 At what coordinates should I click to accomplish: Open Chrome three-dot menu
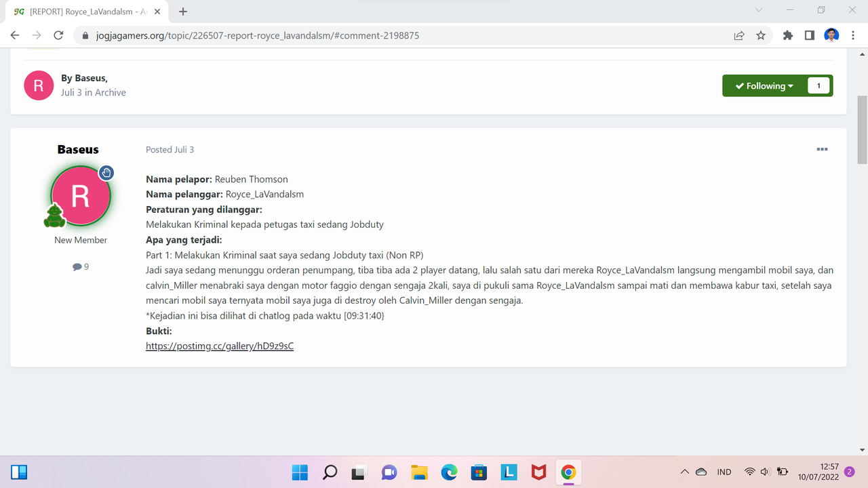pyautogui.click(x=853, y=35)
